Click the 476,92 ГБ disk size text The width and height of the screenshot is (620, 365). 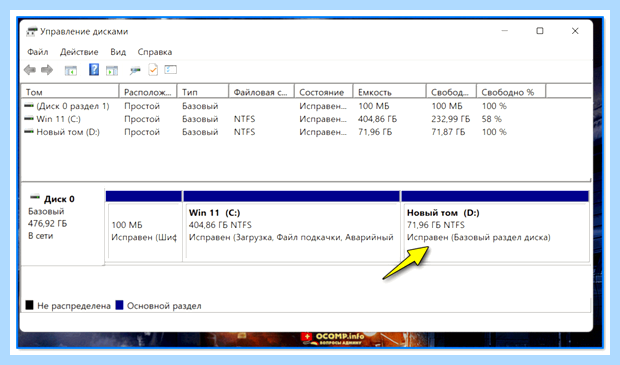(47, 223)
